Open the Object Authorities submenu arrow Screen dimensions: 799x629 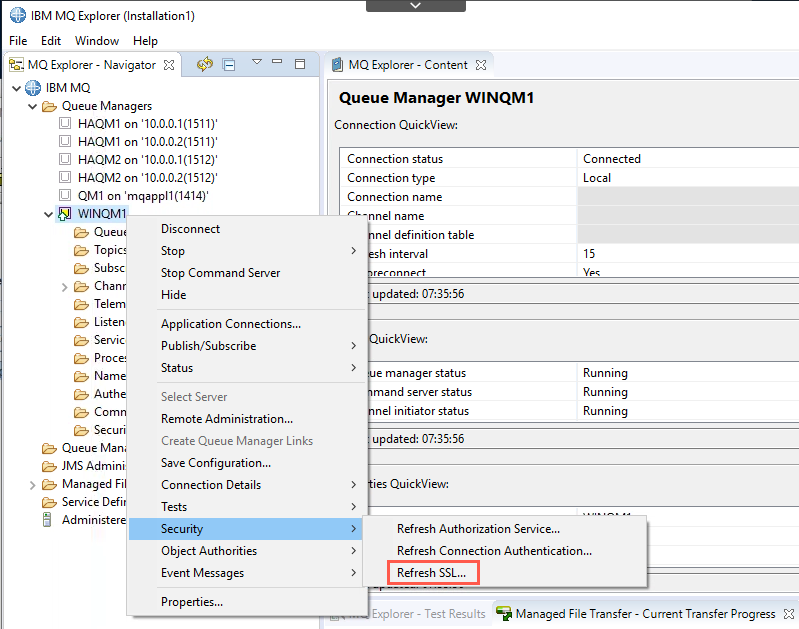354,551
